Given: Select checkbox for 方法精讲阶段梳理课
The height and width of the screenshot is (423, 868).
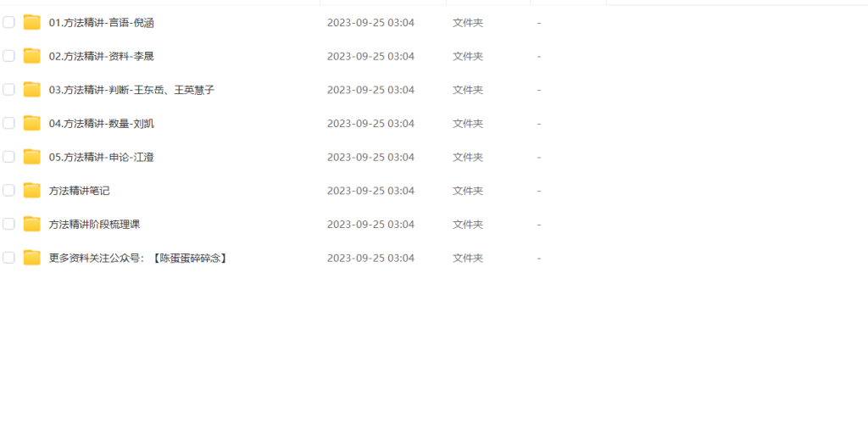Looking at the screenshot, I should click(x=8, y=224).
